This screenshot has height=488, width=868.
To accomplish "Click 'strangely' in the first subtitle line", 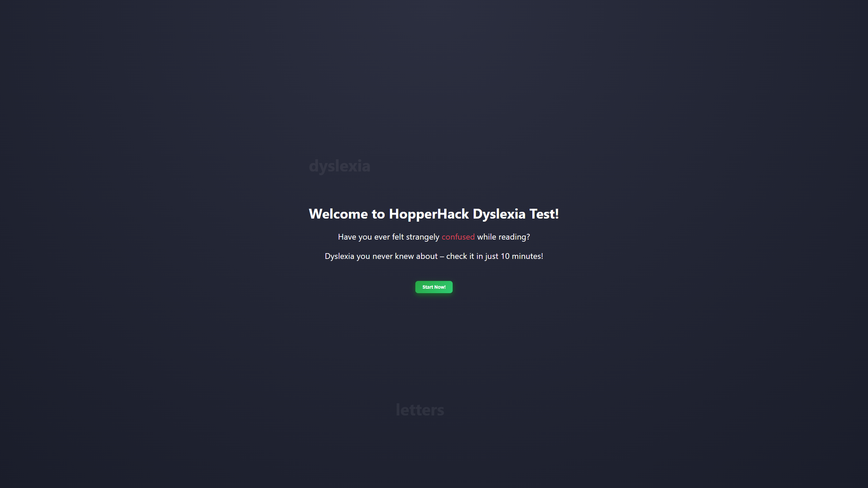I will point(422,237).
